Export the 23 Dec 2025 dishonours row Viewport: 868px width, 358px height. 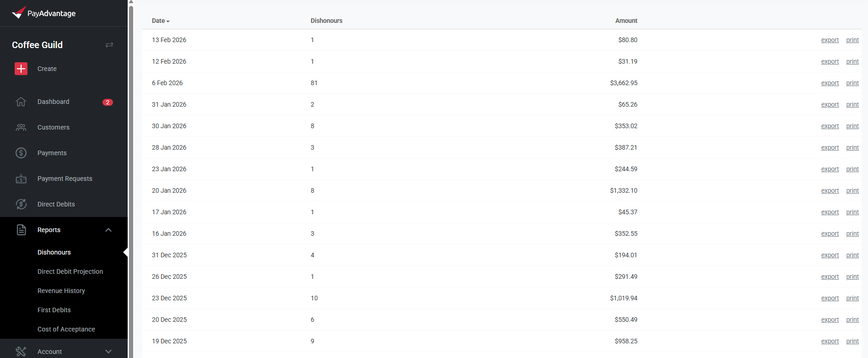click(x=830, y=298)
